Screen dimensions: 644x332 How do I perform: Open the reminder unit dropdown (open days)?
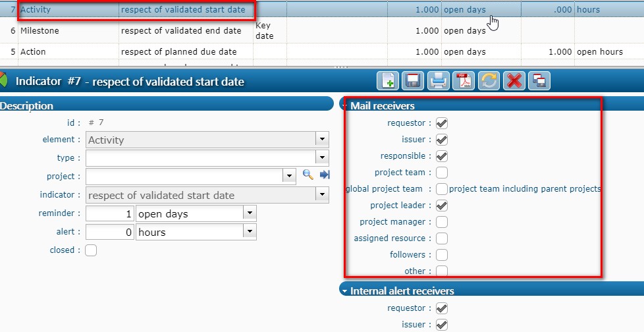pos(250,213)
